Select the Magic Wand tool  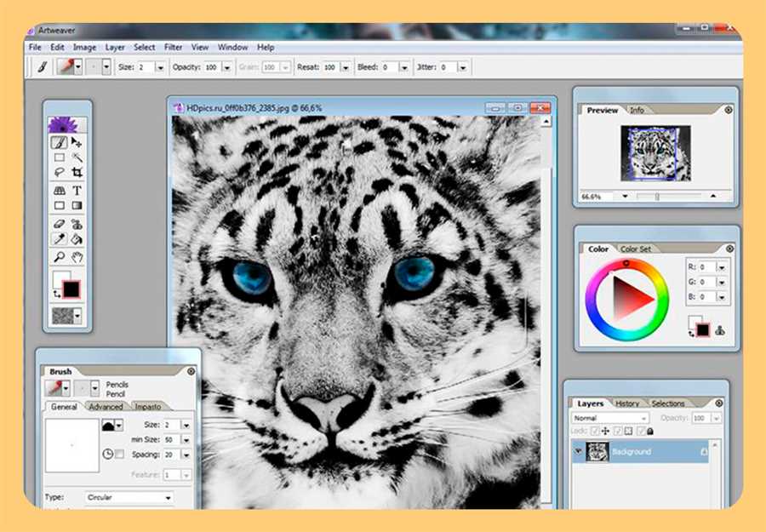point(77,157)
